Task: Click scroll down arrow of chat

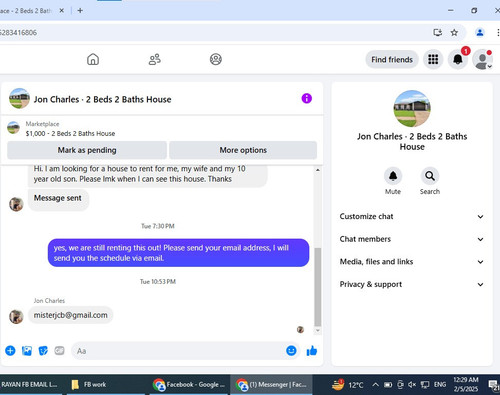Action: coord(318,330)
